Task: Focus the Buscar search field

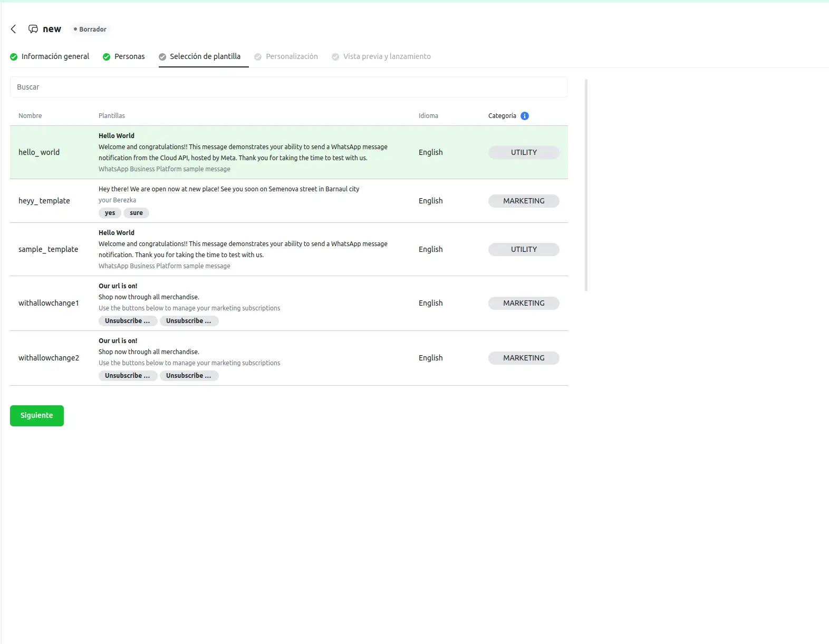Action: tap(288, 87)
